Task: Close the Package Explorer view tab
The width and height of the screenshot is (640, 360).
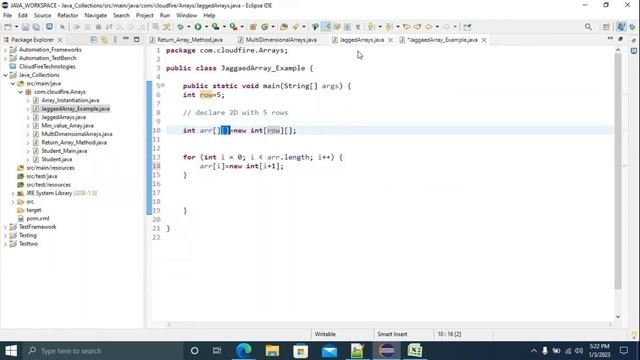Action: click(x=60, y=40)
